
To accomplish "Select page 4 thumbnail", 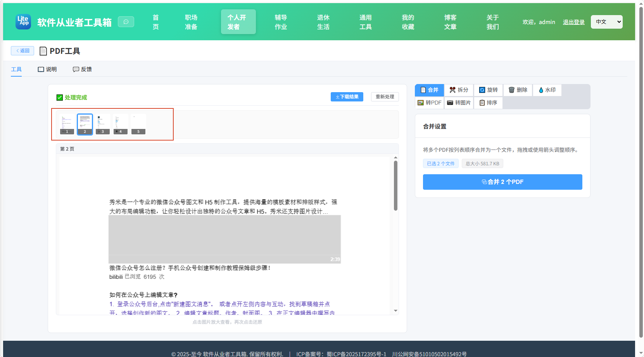I will [121, 124].
